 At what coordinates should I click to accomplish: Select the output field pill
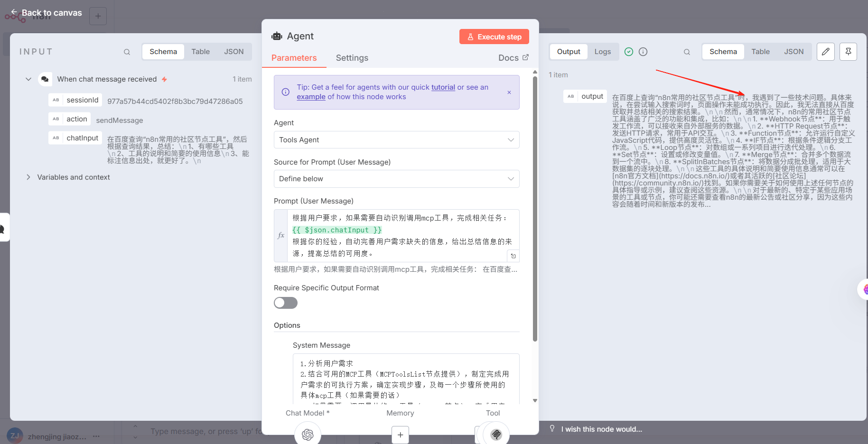click(585, 96)
